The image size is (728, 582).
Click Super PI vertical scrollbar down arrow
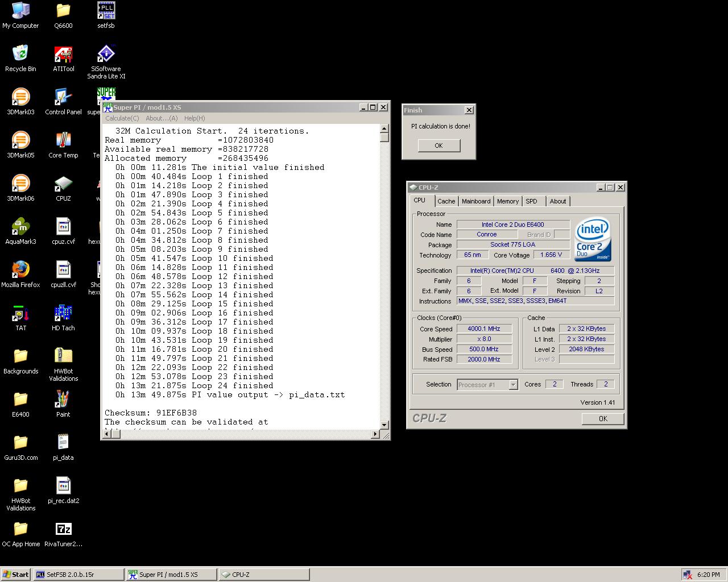(384, 425)
